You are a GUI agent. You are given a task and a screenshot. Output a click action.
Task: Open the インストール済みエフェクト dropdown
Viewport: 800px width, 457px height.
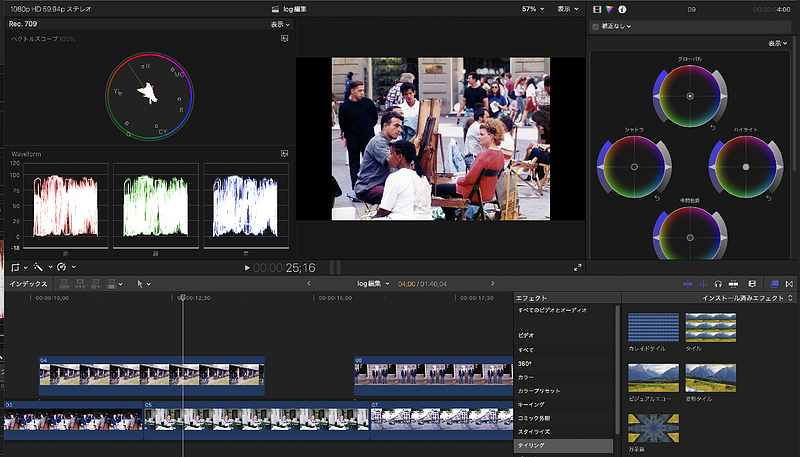pos(744,298)
